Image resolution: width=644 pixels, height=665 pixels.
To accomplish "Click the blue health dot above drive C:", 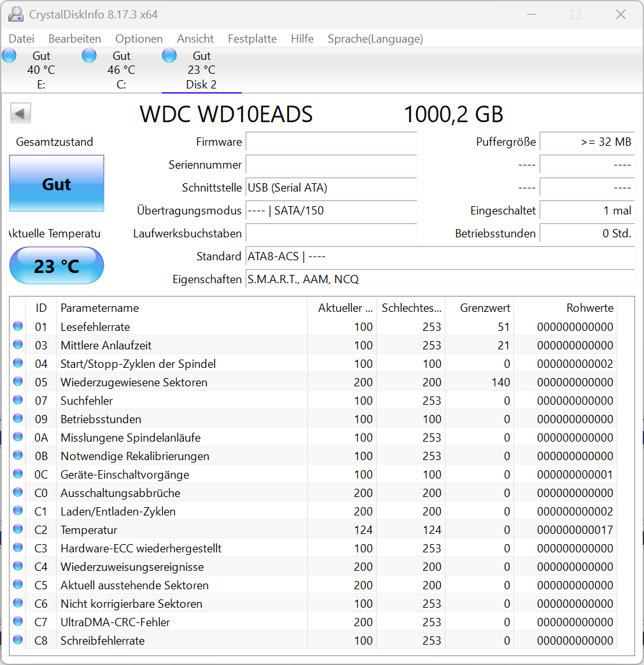I will (89, 56).
